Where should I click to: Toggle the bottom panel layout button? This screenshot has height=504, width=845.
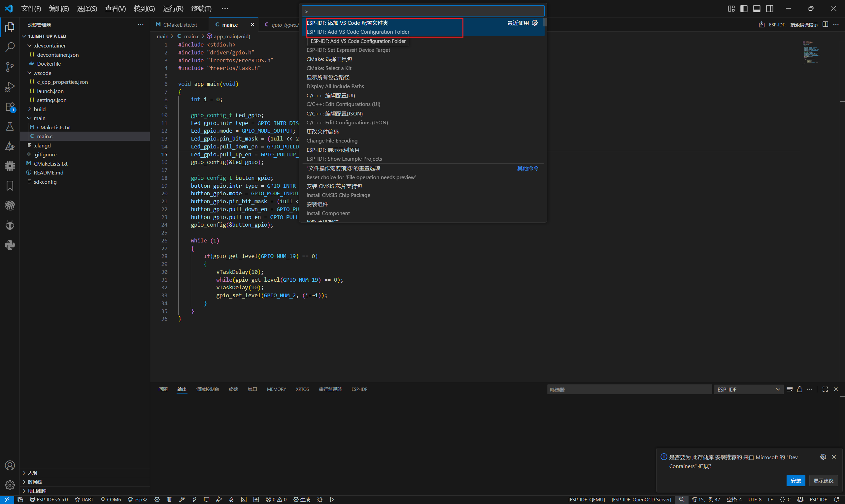(757, 9)
